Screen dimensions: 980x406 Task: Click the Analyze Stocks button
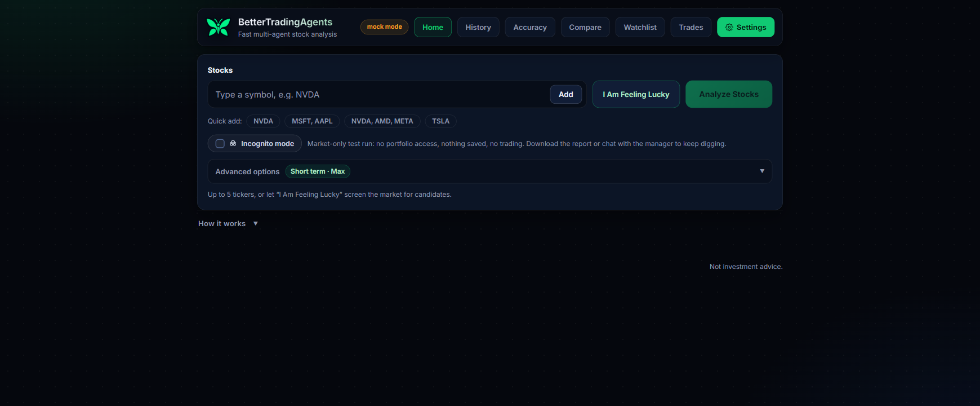click(729, 94)
